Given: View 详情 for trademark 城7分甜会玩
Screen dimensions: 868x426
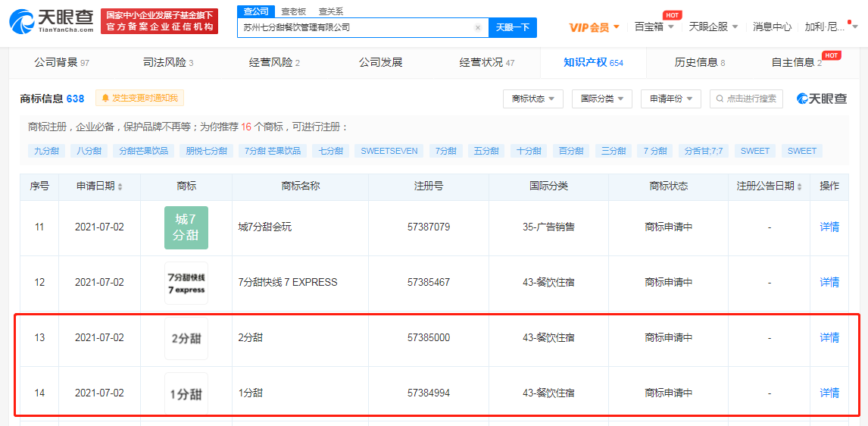Looking at the screenshot, I should point(829,227).
